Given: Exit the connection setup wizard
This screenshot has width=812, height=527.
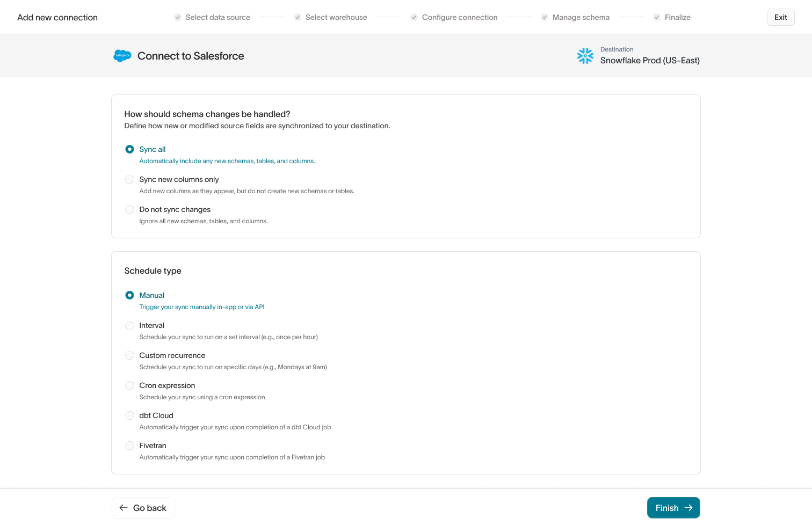Looking at the screenshot, I should tap(780, 17).
